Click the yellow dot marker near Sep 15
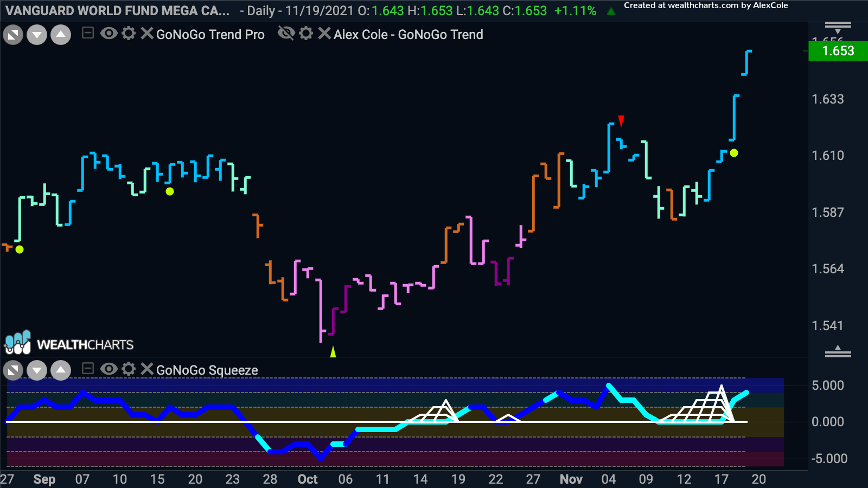Image resolution: width=868 pixels, height=488 pixels. (x=170, y=191)
